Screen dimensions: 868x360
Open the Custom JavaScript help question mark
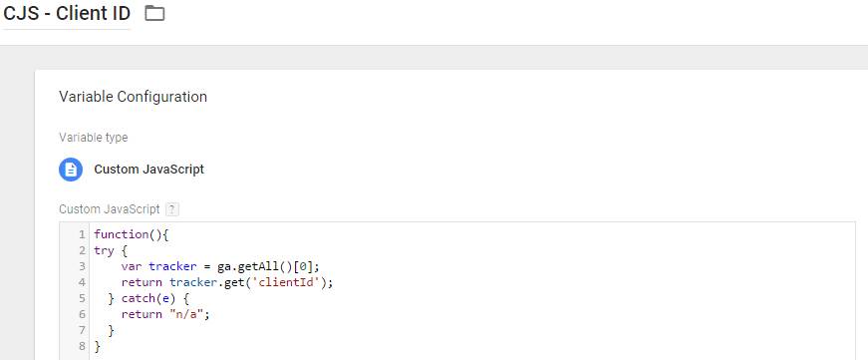point(172,209)
